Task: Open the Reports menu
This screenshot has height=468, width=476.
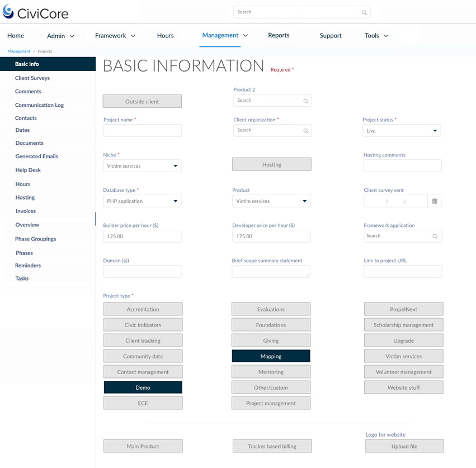Action: click(x=279, y=35)
